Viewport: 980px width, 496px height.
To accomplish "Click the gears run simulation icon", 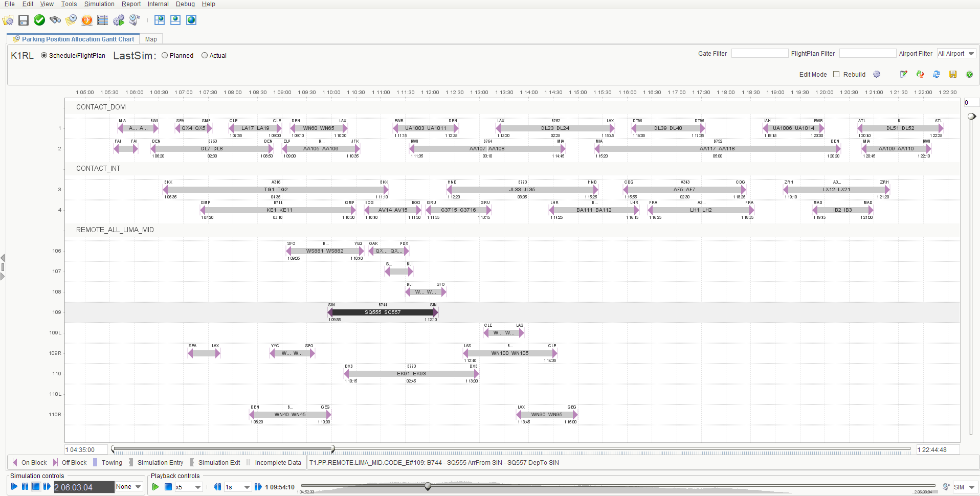I will pos(119,20).
